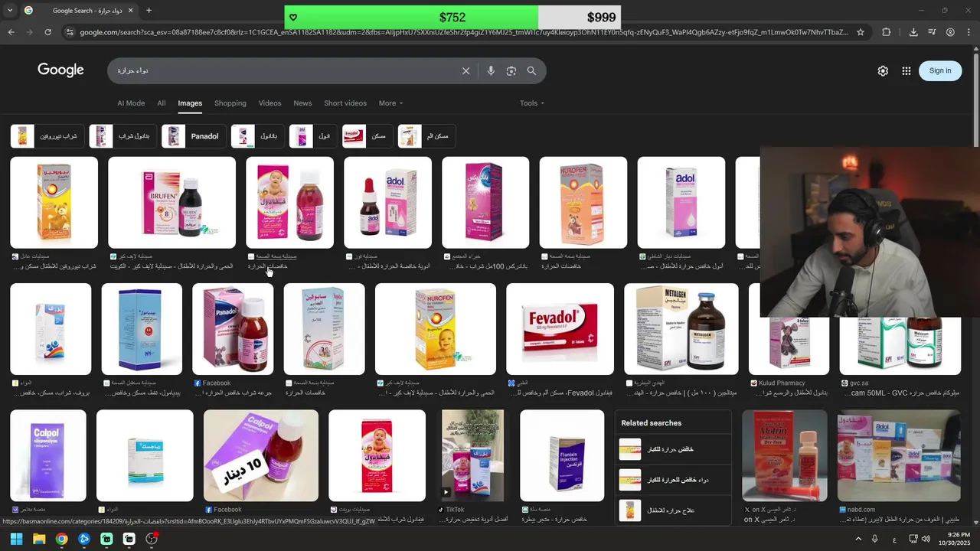Open the taskbar volume control

(x=926, y=539)
